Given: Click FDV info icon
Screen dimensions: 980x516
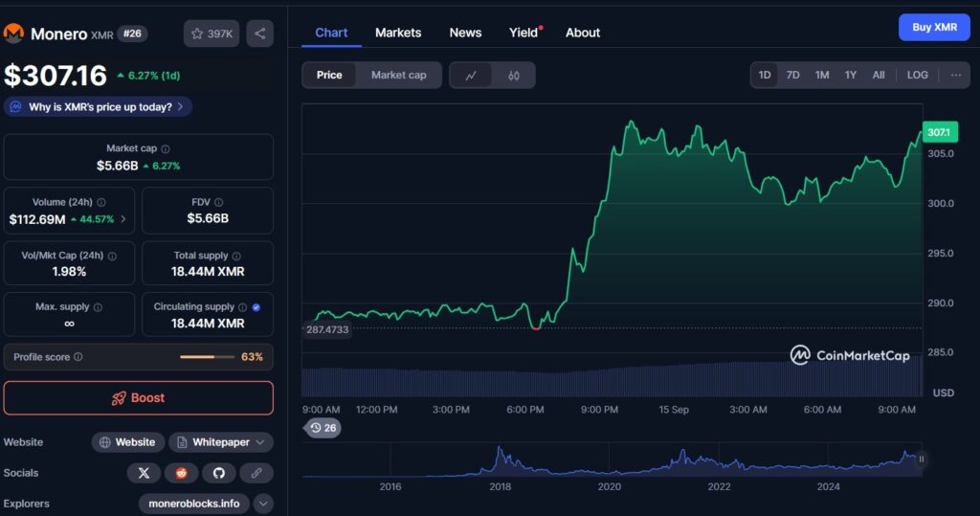Looking at the screenshot, I should [x=219, y=202].
